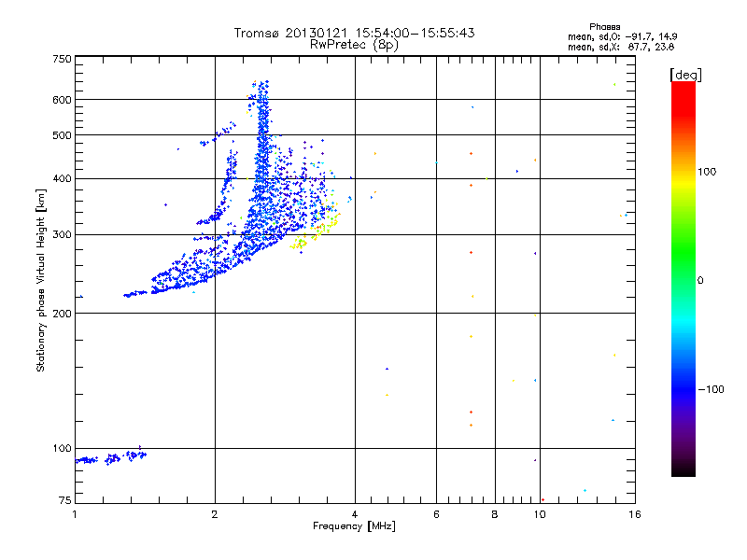Click the y-axis tick label '200'
The image size is (747, 560).
pyautogui.click(x=62, y=314)
